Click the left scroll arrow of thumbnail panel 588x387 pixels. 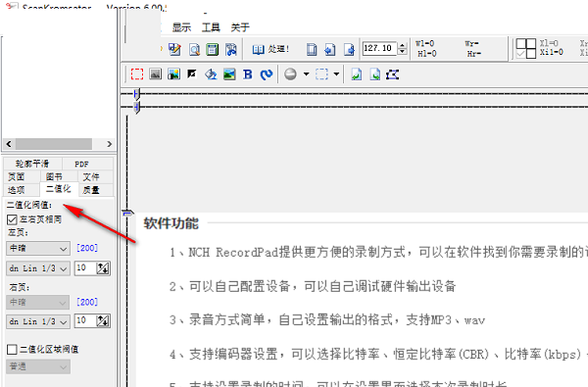click(9, 144)
